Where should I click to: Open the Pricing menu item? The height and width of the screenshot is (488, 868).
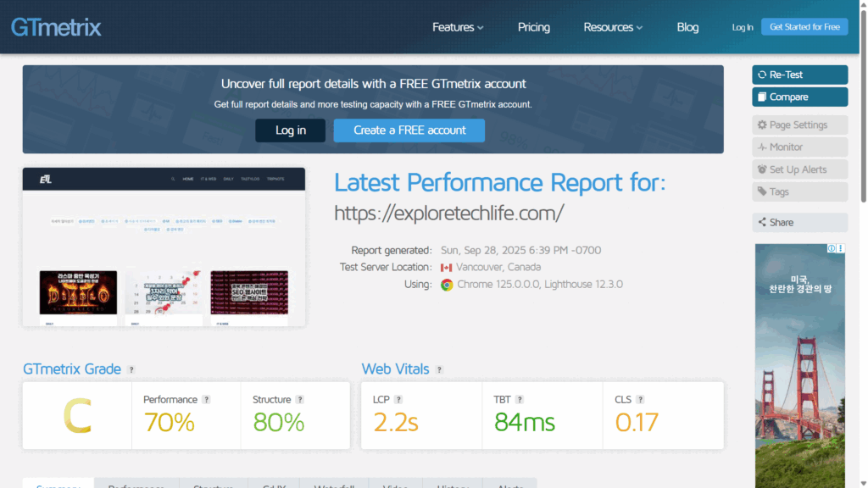coord(534,27)
